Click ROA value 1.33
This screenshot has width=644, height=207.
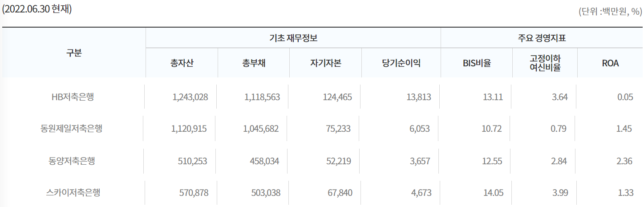click(x=625, y=193)
